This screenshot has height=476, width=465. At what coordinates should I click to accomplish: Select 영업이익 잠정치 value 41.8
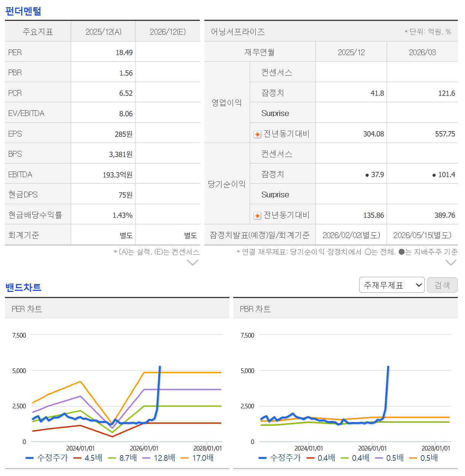pyautogui.click(x=377, y=93)
